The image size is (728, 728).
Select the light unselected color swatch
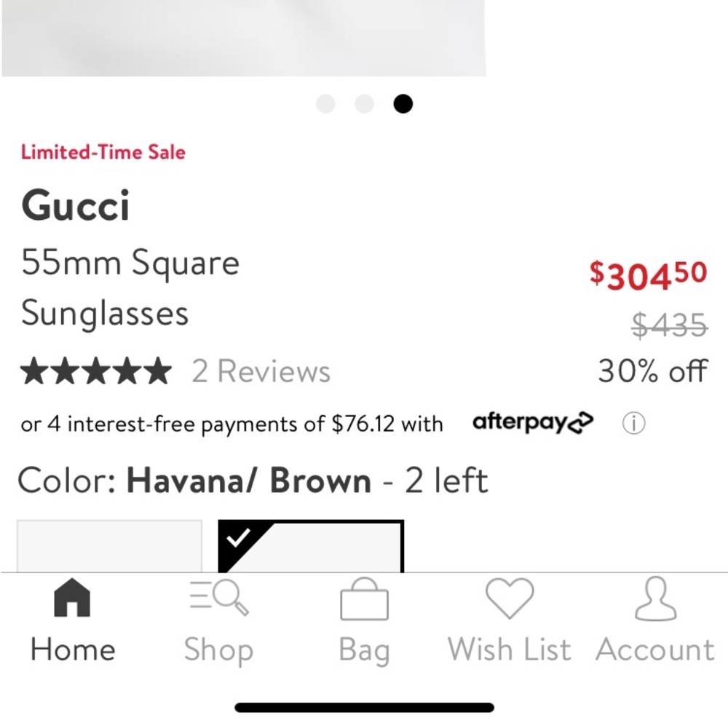click(x=109, y=546)
